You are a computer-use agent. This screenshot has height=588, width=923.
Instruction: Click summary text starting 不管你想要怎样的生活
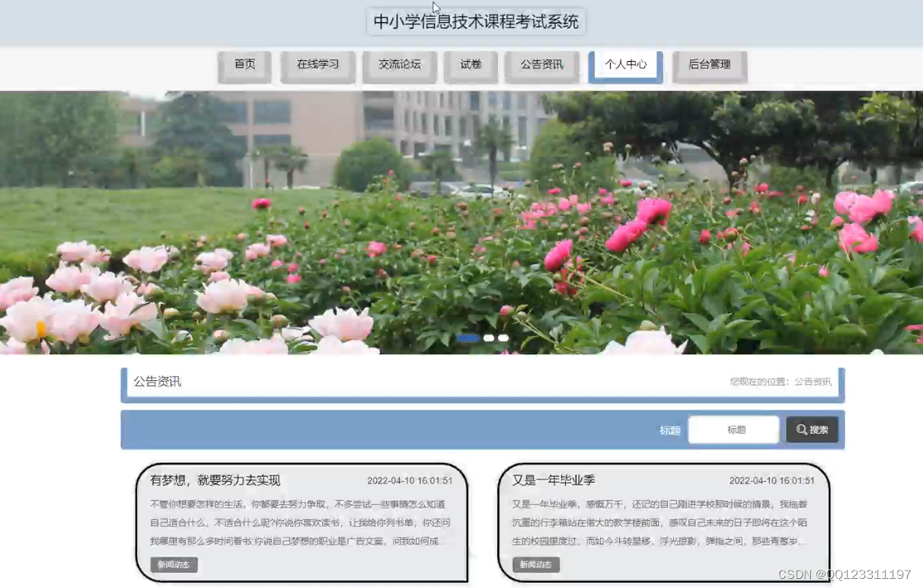point(300,522)
